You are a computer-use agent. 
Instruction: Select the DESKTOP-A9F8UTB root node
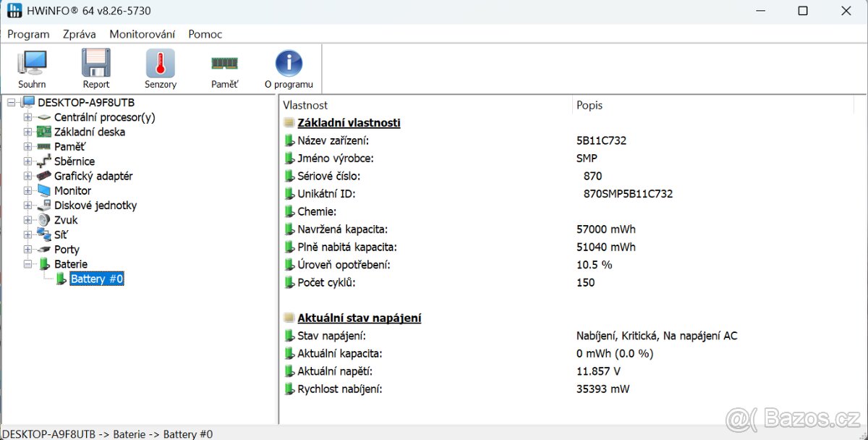tap(85, 103)
